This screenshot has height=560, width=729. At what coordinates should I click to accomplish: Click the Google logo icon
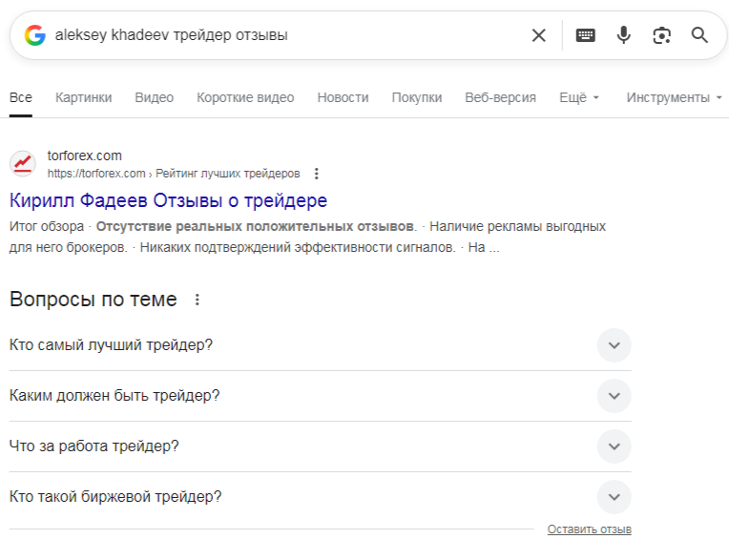point(35,35)
